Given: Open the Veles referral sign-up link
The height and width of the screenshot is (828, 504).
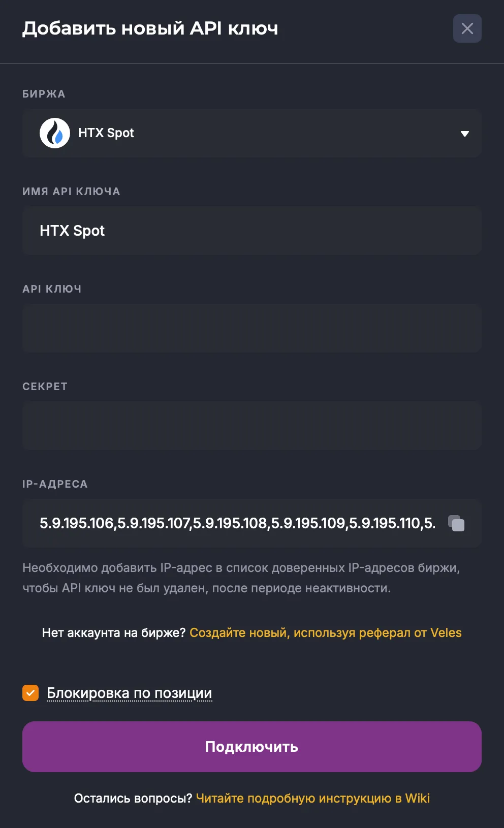Looking at the screenshot, I should click(325, 633).
